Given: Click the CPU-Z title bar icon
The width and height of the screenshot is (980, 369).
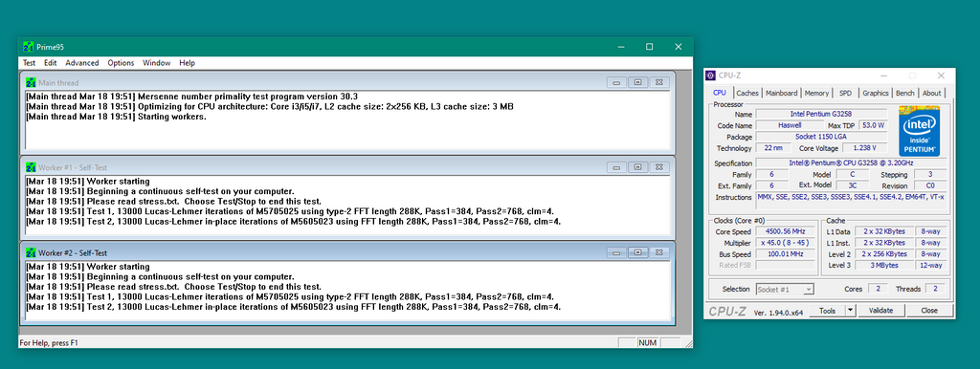Looking at the screenshot, I should point(711,76).
